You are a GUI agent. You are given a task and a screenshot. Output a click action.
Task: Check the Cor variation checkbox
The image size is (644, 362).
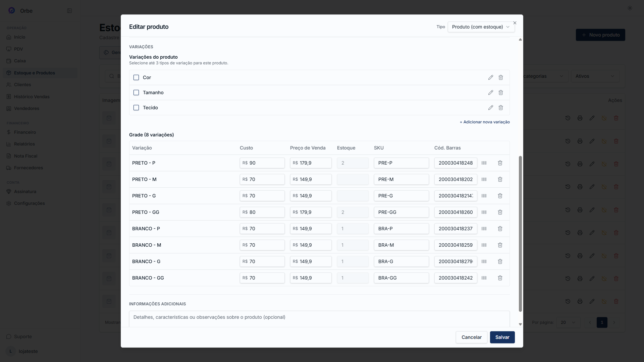136,77
